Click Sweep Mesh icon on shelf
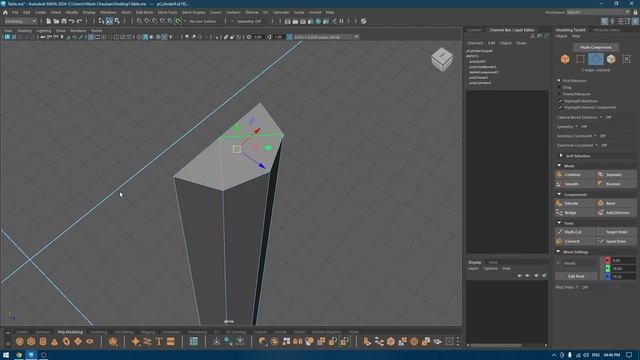 pyautogui.click(x=147, y=341)
